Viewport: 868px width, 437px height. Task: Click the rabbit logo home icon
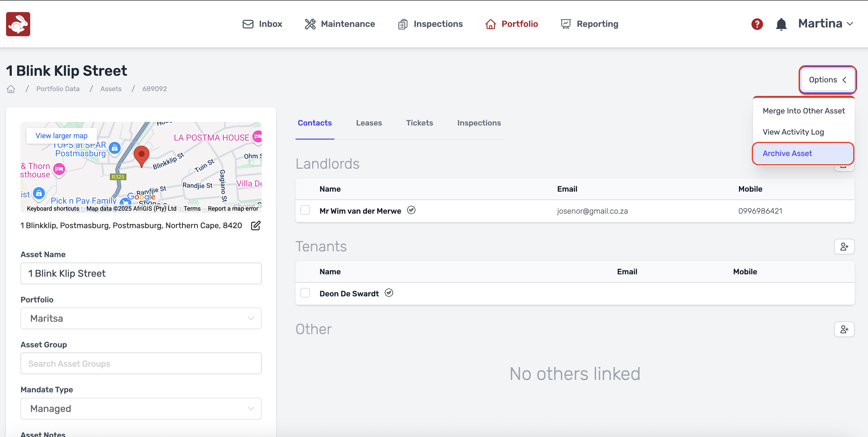point(18,24)
